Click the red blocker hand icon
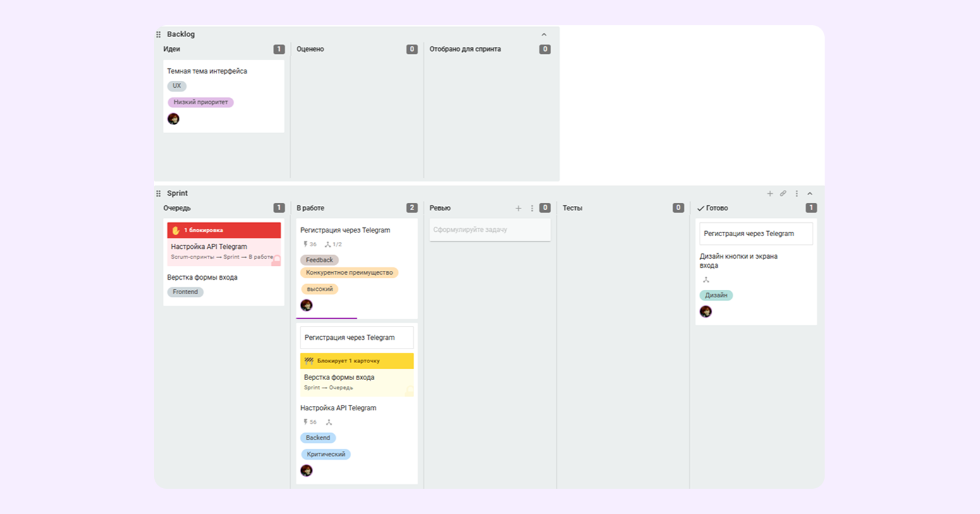 point(176,230)
